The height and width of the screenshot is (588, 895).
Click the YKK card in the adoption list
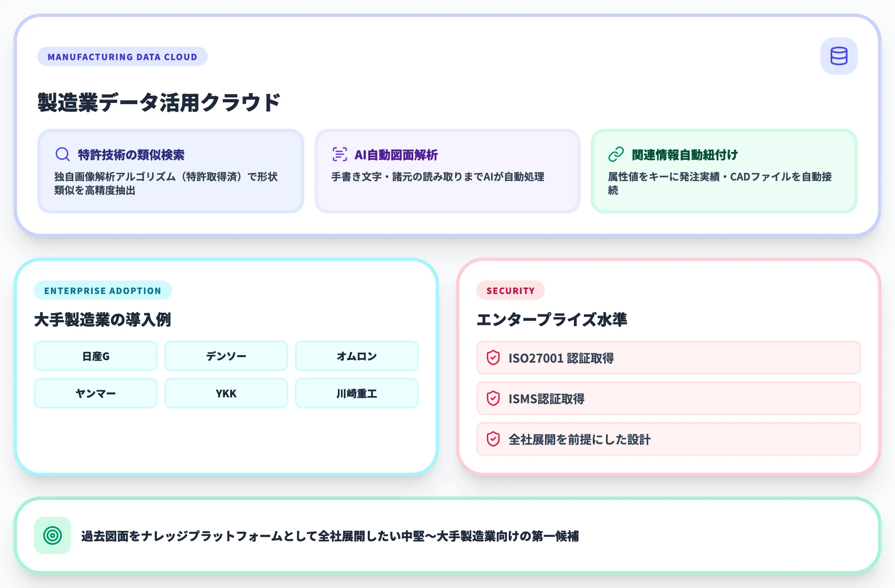click(226, 393)
